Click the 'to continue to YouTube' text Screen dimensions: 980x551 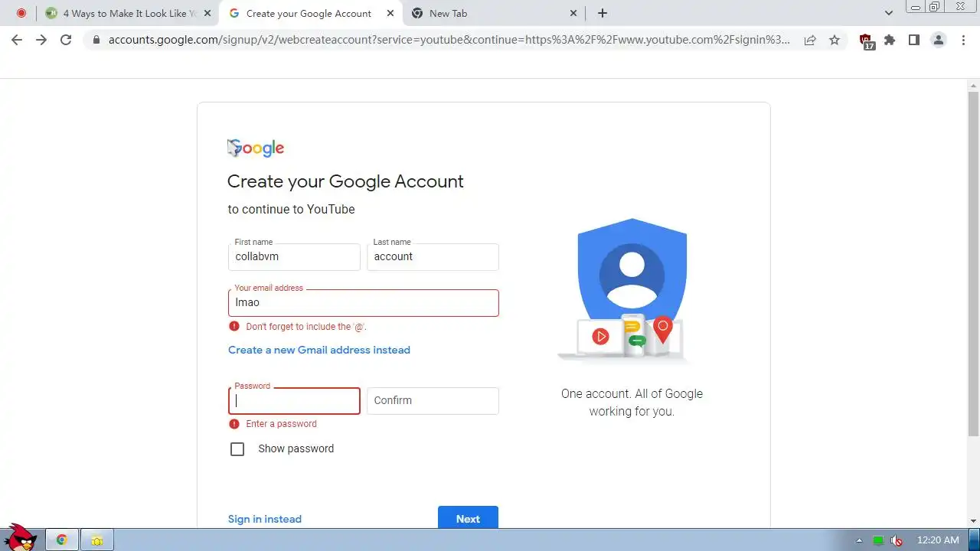tap(291, 210)
